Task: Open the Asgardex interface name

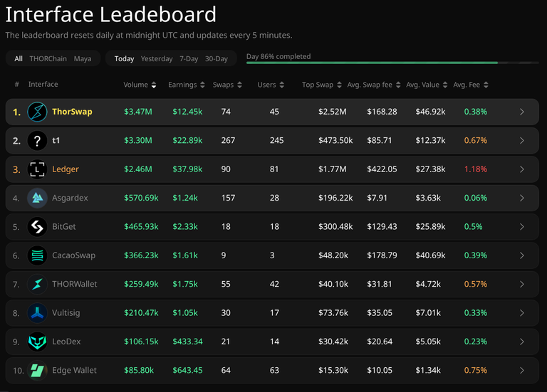Action: click(x=70, y=198)
